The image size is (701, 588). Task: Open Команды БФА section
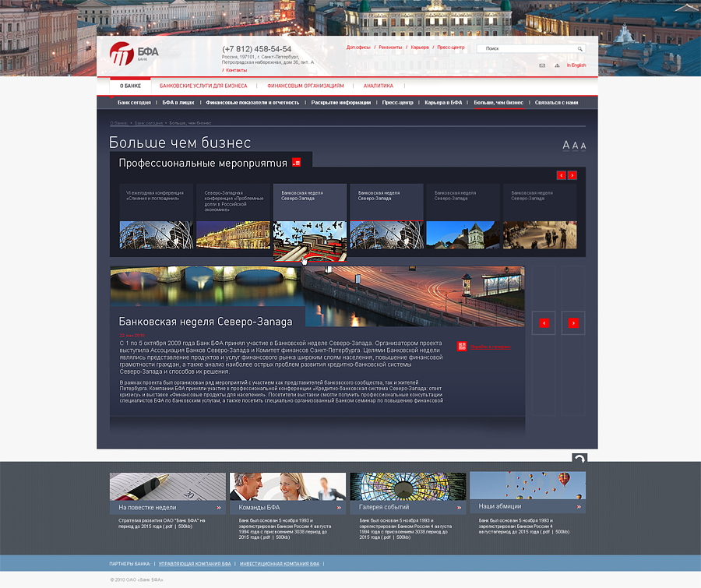[259, 508]
